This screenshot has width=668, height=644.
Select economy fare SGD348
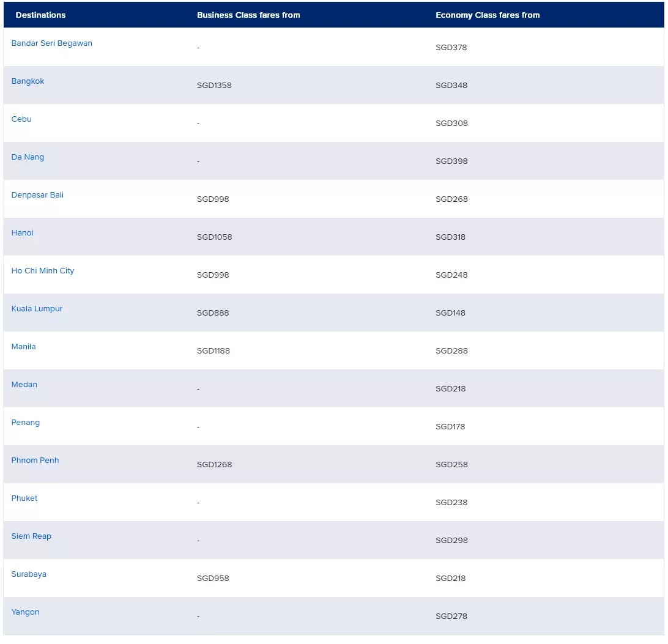[451, 85]
